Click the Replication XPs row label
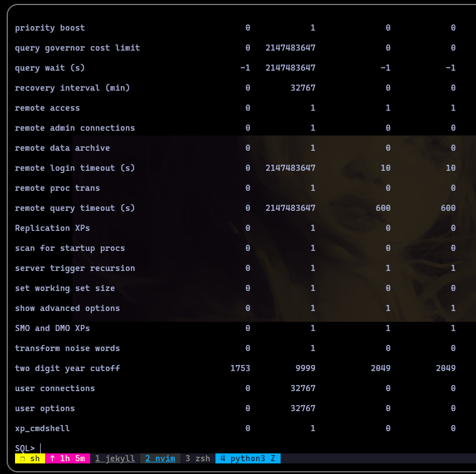Viewport: 476px width, 474px height. coord(52,228)
